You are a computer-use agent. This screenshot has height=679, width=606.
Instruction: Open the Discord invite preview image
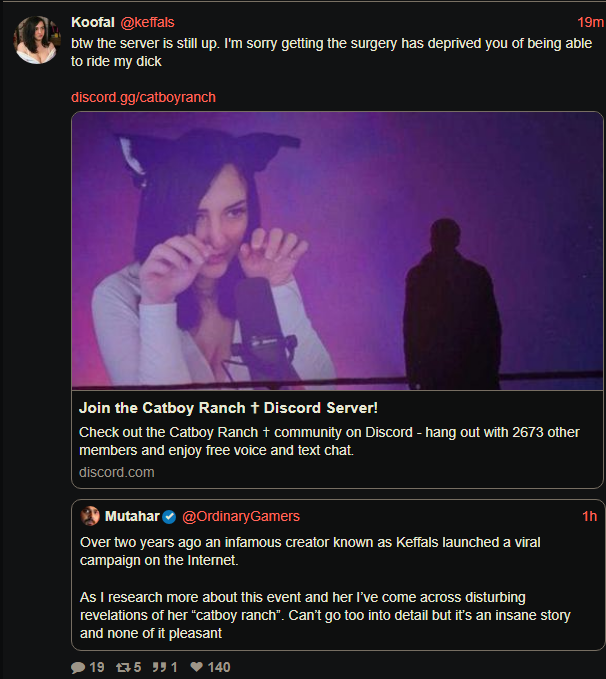click(337, 250)
